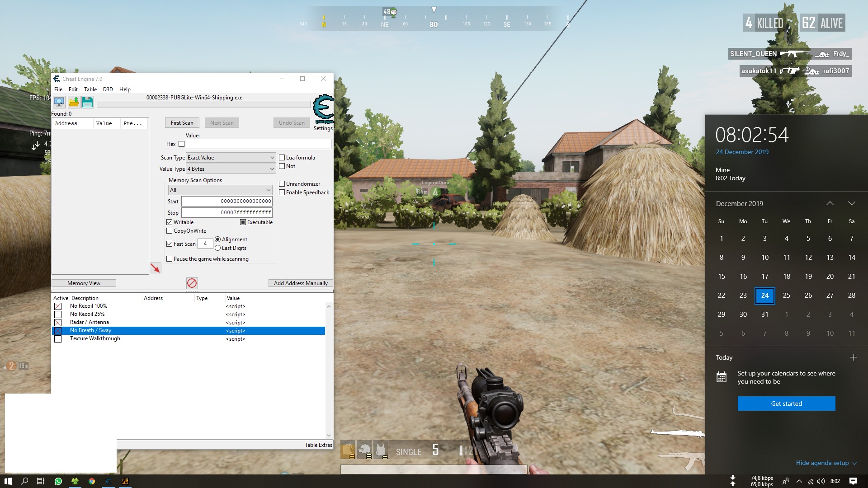Click the Start address input field
868x488 pixels.
227,202
